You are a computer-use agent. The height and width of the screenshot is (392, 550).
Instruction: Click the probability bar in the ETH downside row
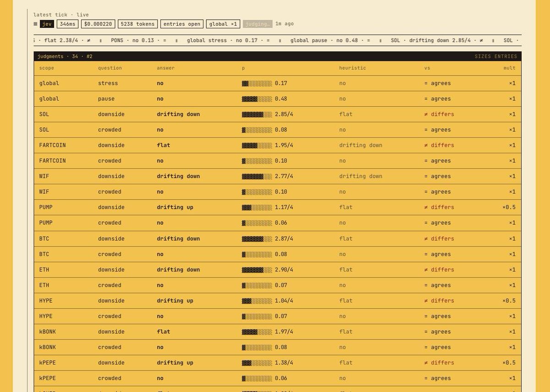tap(257, 270)
